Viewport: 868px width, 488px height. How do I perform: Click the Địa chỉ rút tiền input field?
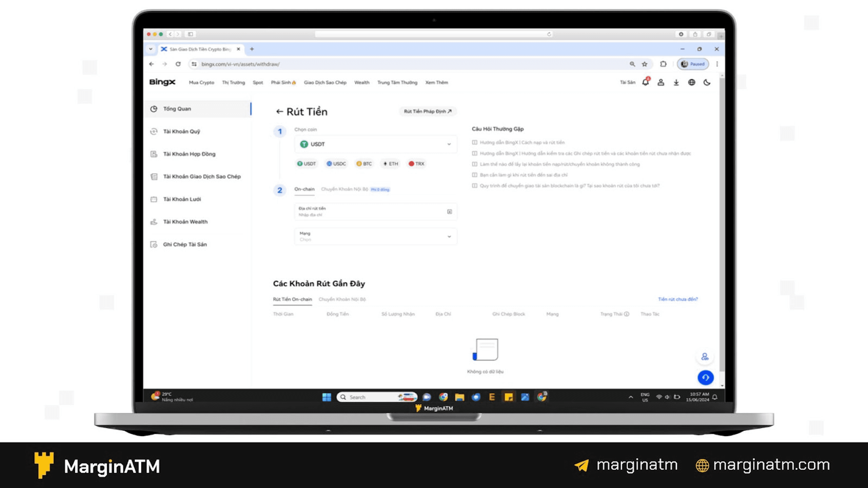[376, 211]
